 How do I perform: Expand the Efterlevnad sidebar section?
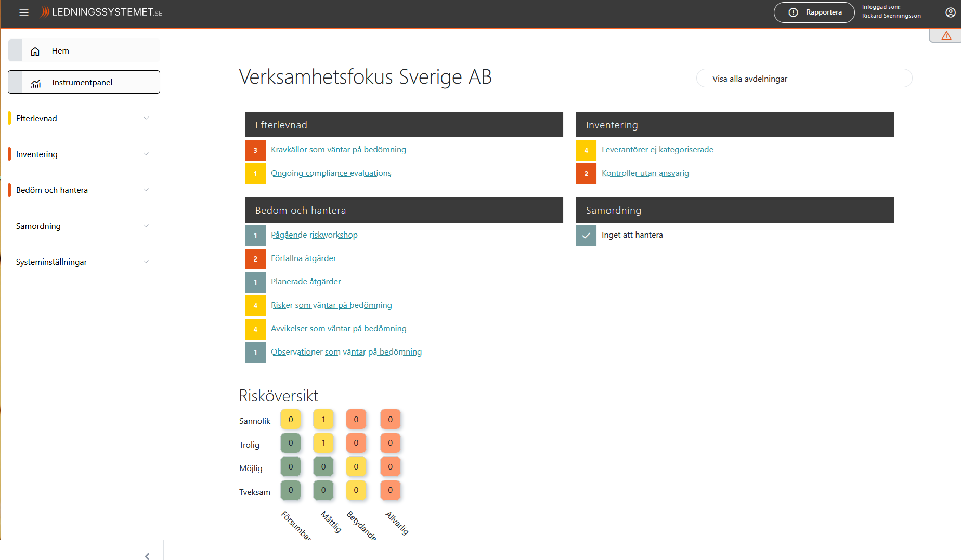146,119
